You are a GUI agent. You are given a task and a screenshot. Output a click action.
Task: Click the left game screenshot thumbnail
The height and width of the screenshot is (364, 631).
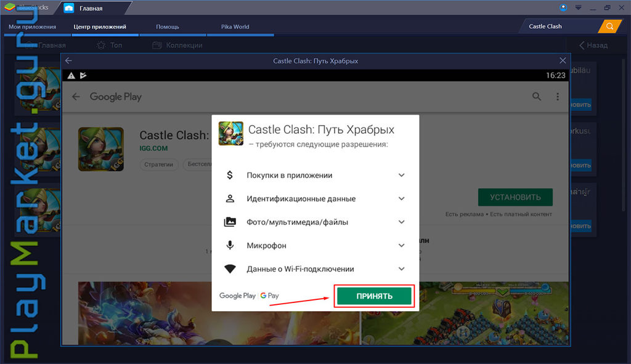pyautogui.click(x=219, y=313)
